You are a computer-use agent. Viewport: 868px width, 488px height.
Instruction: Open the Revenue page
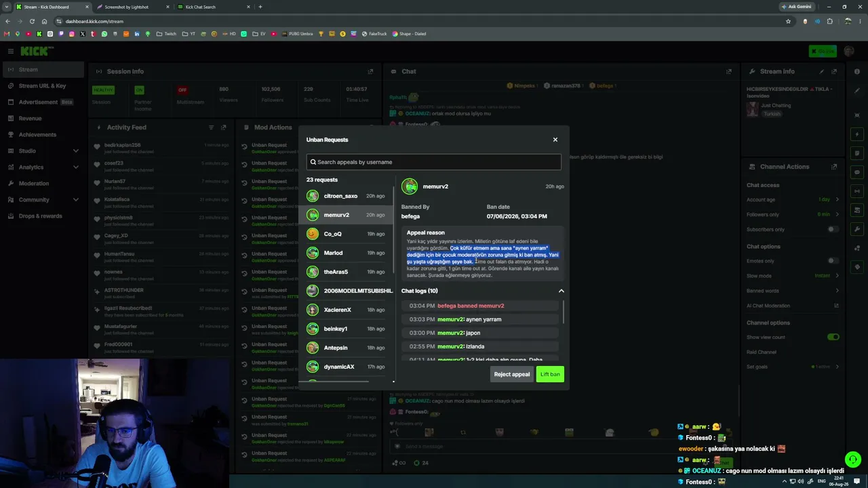tap(42, 119)
